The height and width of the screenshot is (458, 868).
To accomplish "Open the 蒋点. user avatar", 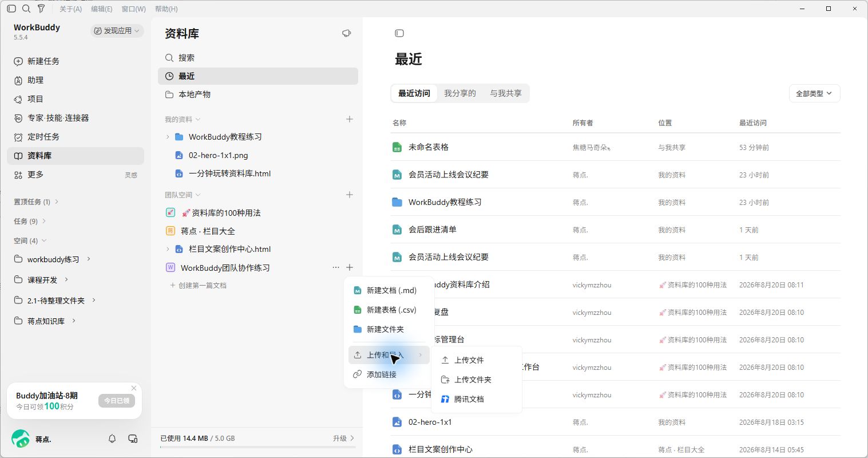I will coord(21,439).
